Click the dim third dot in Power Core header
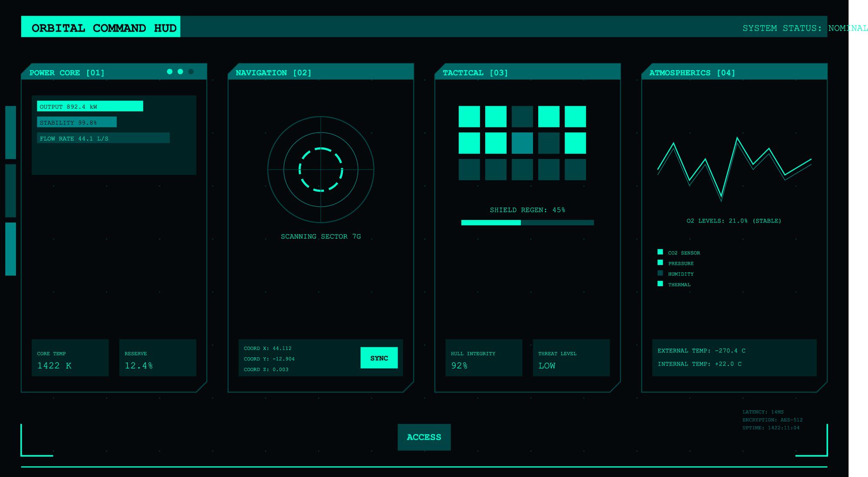Viewport: 868px width, 477px height. coord(191,72)
